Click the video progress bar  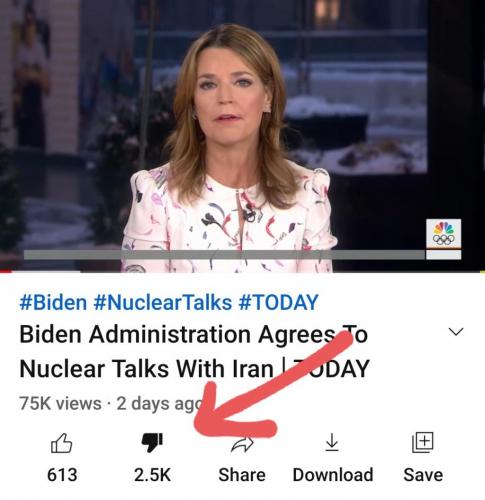click(x=242, y=272)
